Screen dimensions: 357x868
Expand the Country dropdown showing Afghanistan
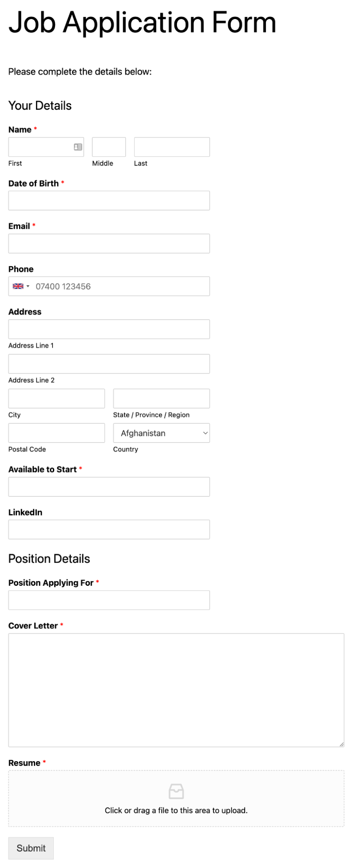(161, 433)
